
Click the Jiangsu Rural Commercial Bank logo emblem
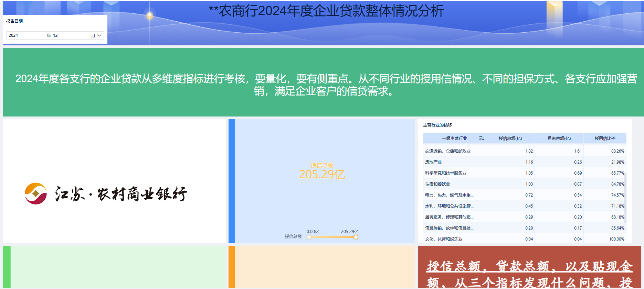click(36, 193)
